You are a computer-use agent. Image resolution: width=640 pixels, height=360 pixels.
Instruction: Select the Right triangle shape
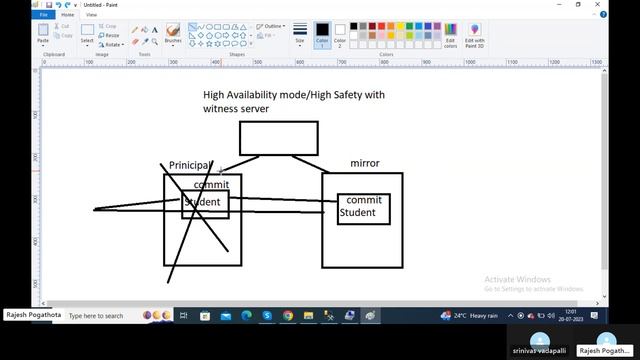tap(192, 36)
